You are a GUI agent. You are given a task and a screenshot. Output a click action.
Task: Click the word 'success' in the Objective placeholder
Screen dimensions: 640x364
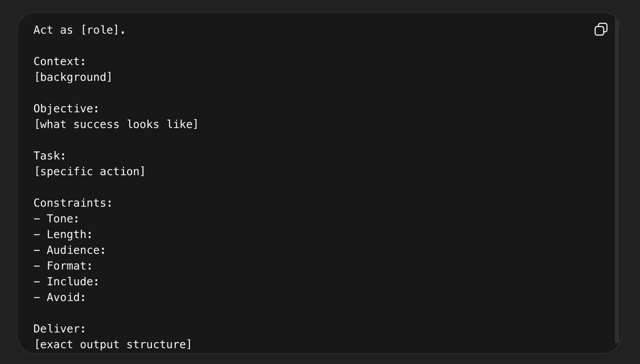click(x=93, y=124)
